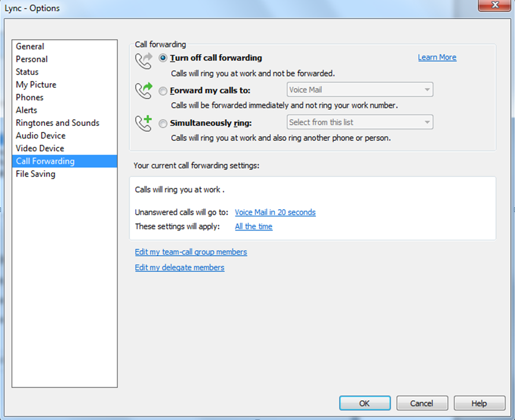Go to Ringtones and Sounds settings

click(x=58, y=123)
